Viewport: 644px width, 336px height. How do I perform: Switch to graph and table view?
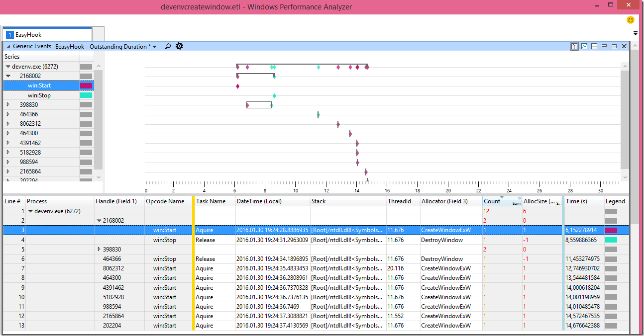(574, 46)
